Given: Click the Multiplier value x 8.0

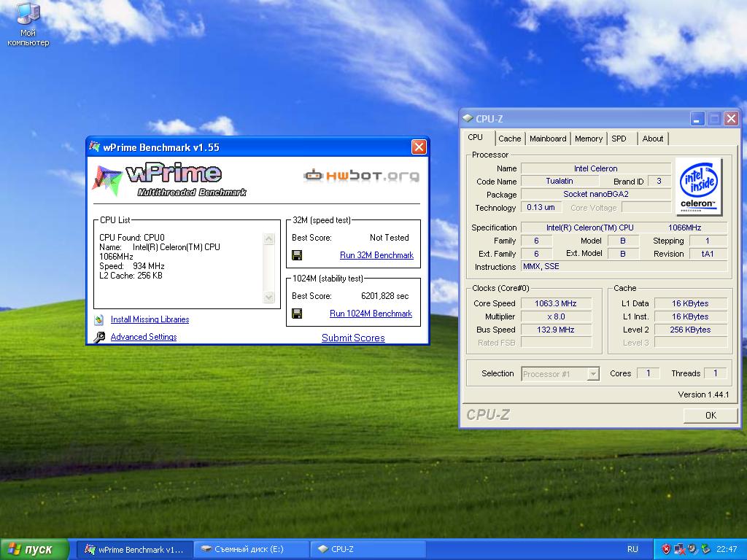Looking at the screenshot, I should 555,316.
